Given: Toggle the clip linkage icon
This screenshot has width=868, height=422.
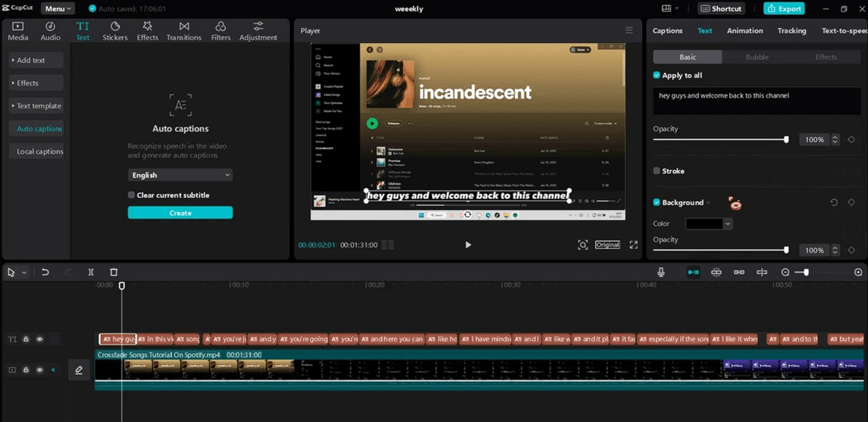Looking at the screenshot, I should (739, 272).
